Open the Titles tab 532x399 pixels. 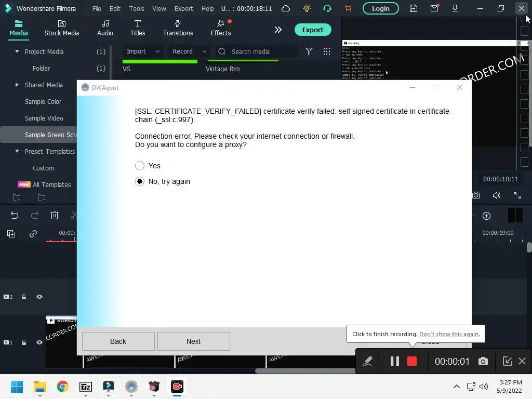(x=137, y=28)
